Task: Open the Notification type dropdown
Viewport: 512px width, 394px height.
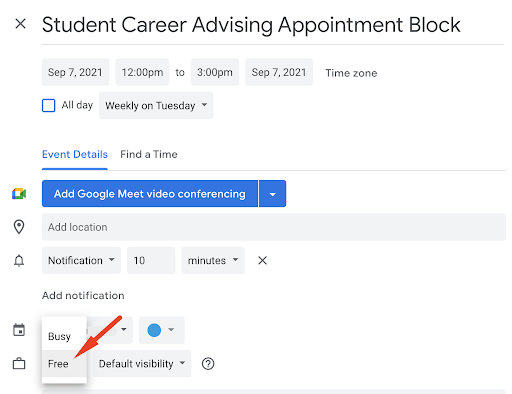Action: click(81, 260)
